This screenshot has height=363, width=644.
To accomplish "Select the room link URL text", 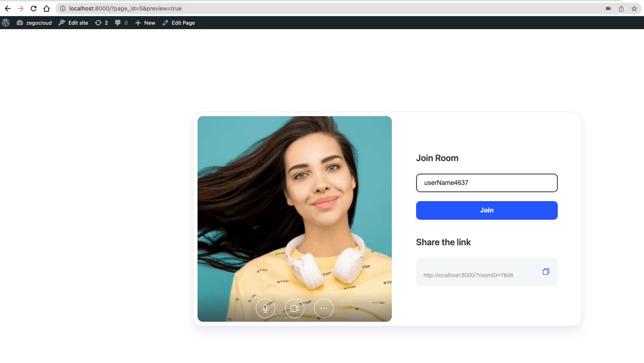I will point(468,275).
